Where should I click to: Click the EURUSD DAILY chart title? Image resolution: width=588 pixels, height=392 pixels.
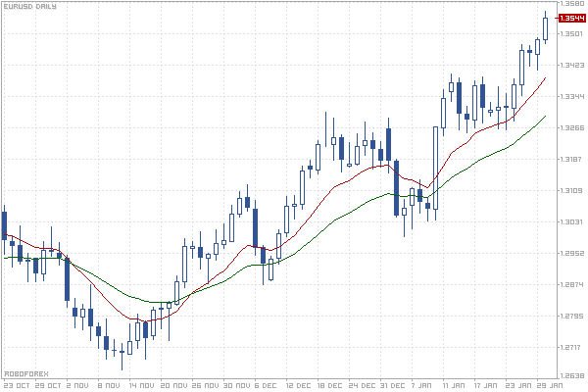click(x=30, y=7)
